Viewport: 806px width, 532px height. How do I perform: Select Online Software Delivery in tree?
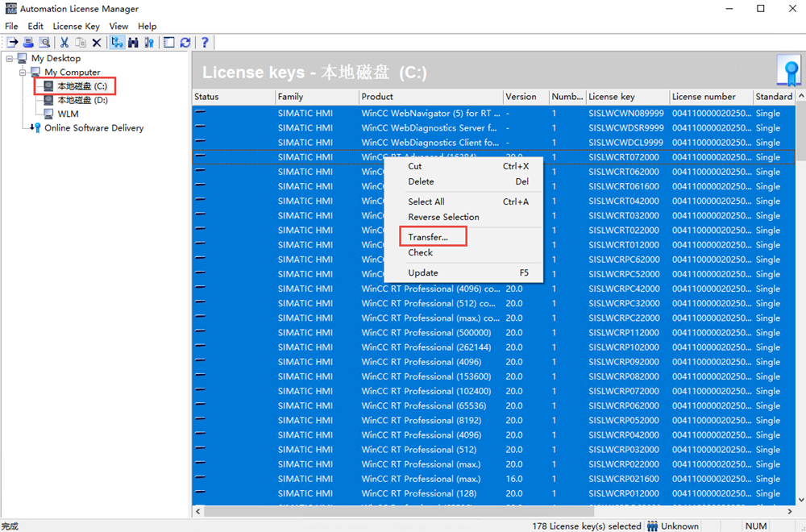[93, 128]
